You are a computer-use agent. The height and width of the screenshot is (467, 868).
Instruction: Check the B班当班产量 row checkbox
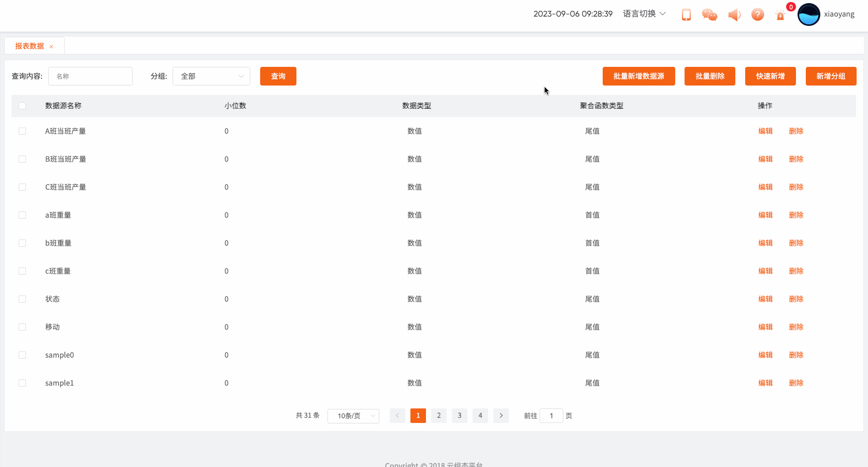pos(22,159)
